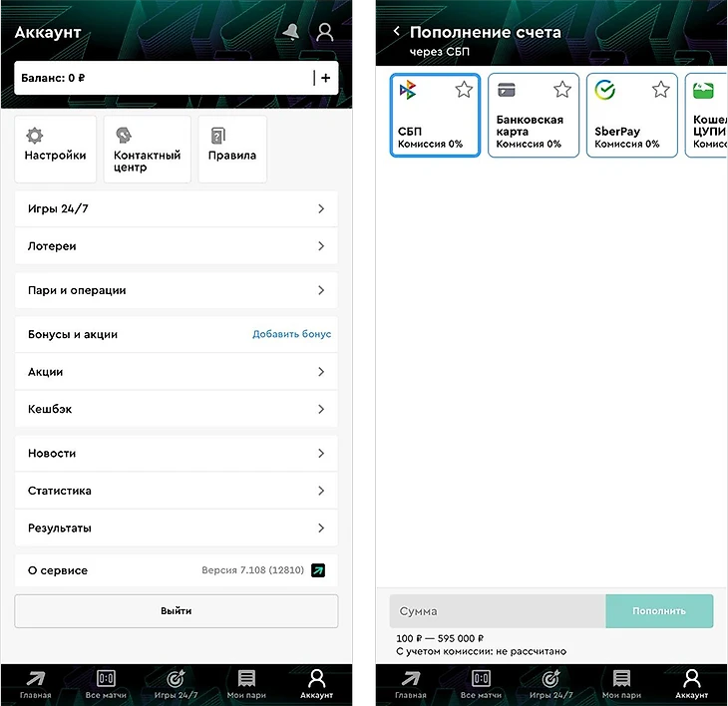Open Игры 24/7 in left bottom navigation

176,685
